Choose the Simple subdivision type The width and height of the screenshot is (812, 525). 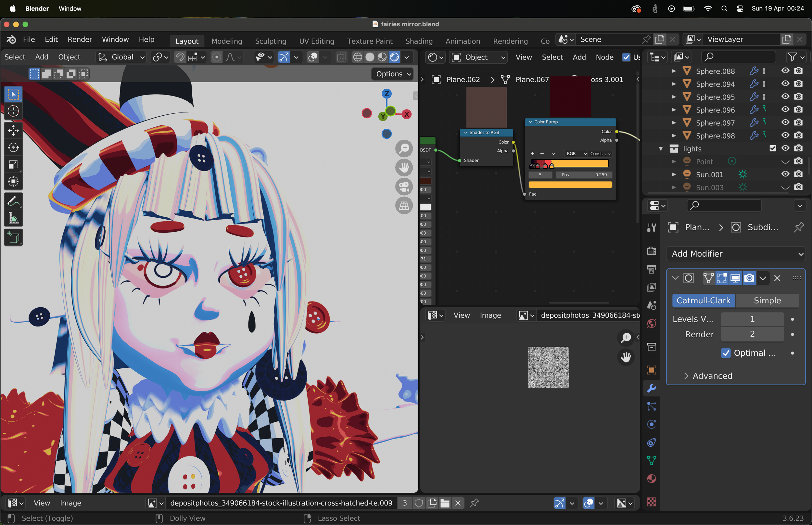coord(767,300)
